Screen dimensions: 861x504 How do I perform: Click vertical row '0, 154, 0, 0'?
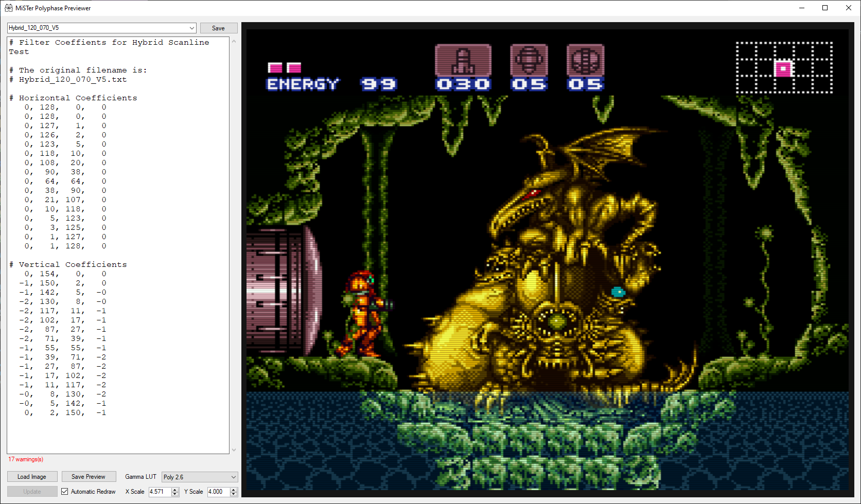(65, 274)
